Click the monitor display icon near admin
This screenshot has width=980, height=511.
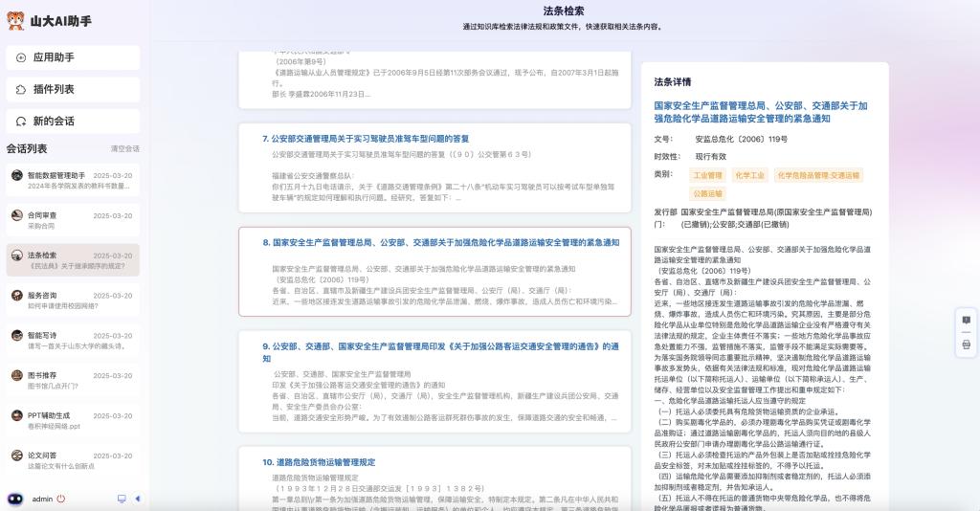coord(122,500)
